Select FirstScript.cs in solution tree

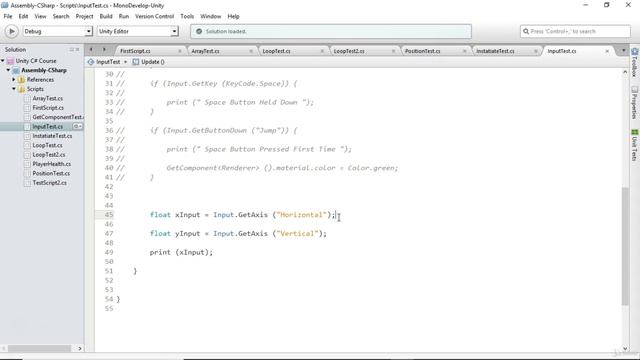48,108
